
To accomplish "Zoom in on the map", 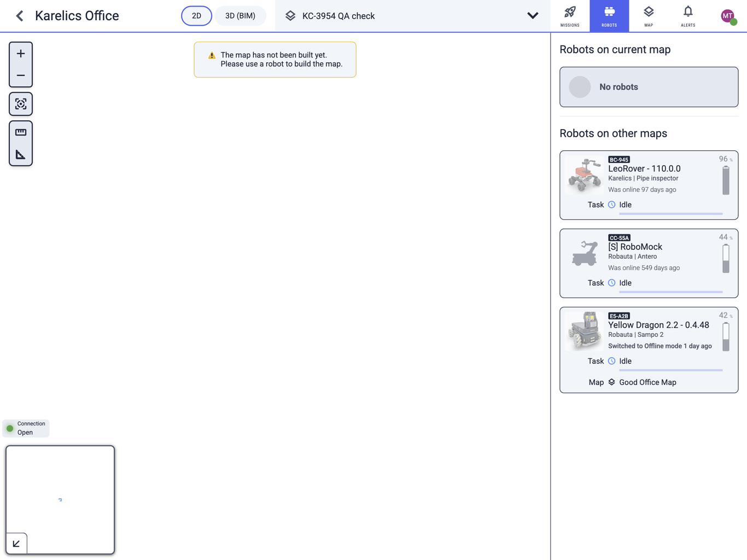I will [x=21, y=54].
